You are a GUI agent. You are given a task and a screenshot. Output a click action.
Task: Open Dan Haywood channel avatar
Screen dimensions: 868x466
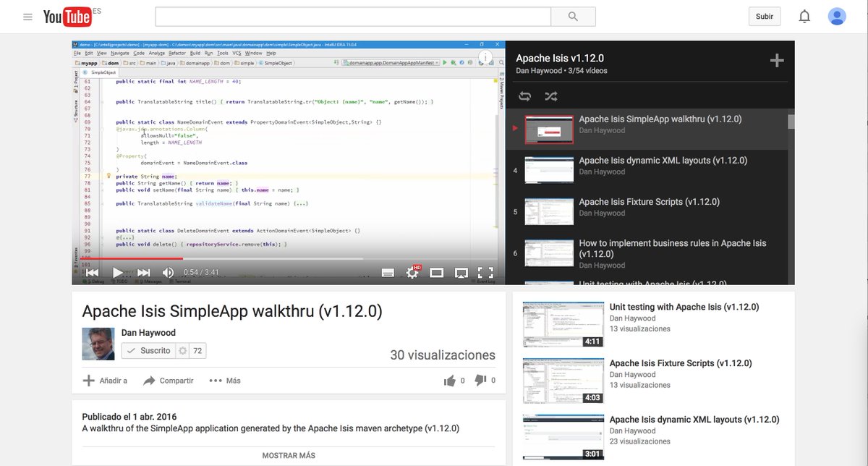(98, 344)
